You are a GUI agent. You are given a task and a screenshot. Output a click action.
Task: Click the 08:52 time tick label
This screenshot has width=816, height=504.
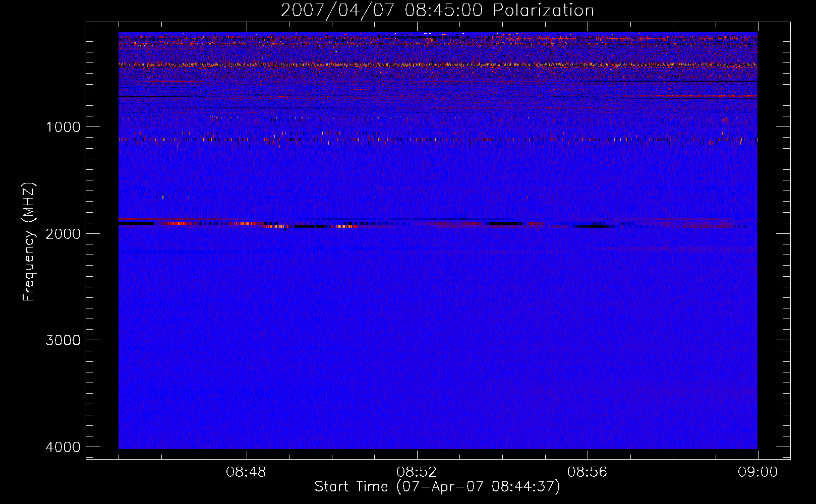417,472
